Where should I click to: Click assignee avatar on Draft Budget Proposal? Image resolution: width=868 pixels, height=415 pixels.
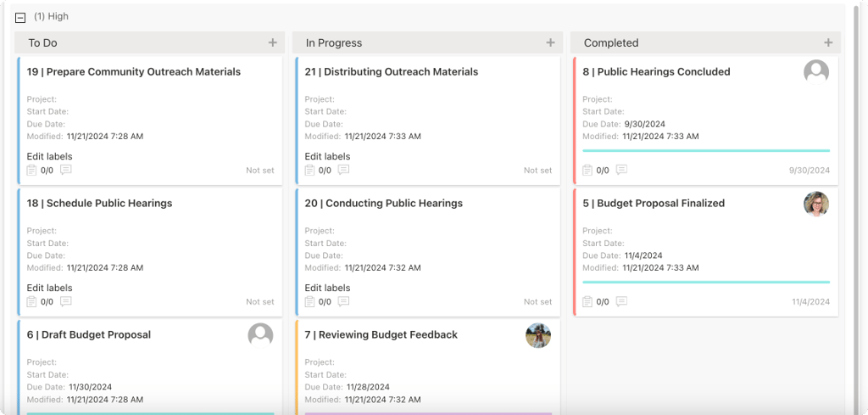click(260, 335)
